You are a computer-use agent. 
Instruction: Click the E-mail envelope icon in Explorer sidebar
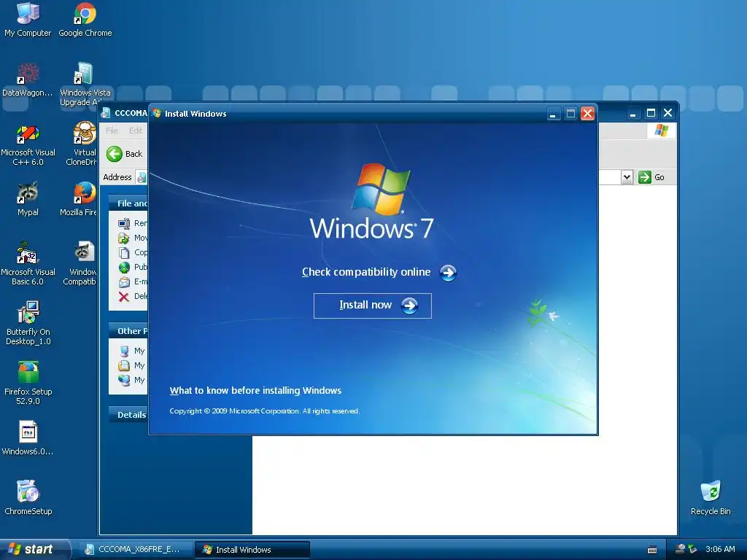point(124,282)
